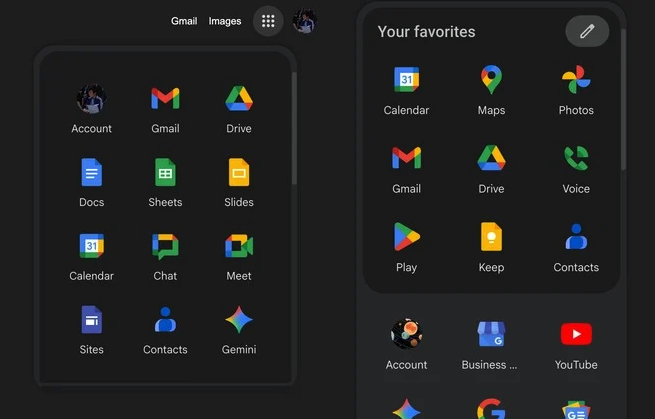Open the Gmail link in top bar

point(184,21)
